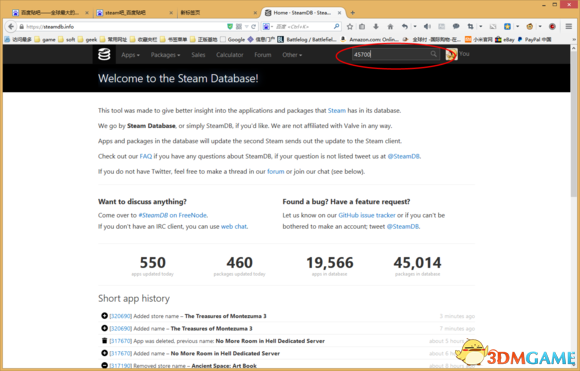Image resolution: width=580 pixels, height=371 pixels.
Task: Click the browser back arrow button
Action: tap(11, 26)
